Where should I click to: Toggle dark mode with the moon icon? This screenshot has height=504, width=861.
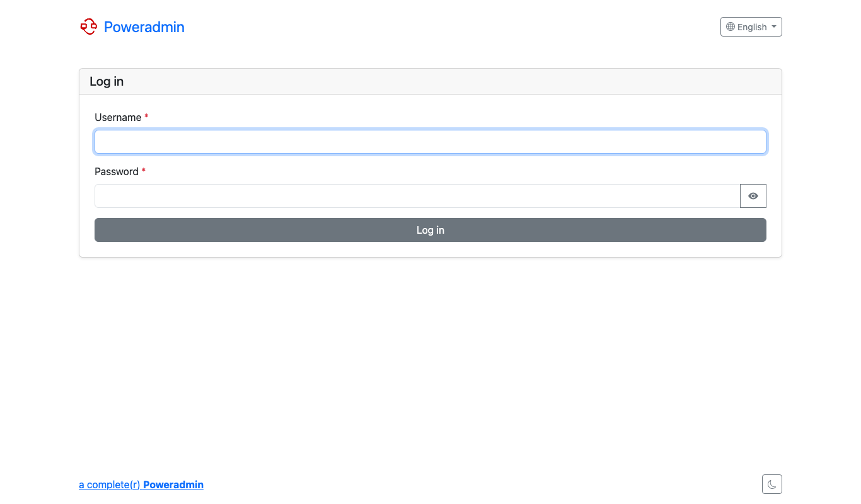(772, 484)
